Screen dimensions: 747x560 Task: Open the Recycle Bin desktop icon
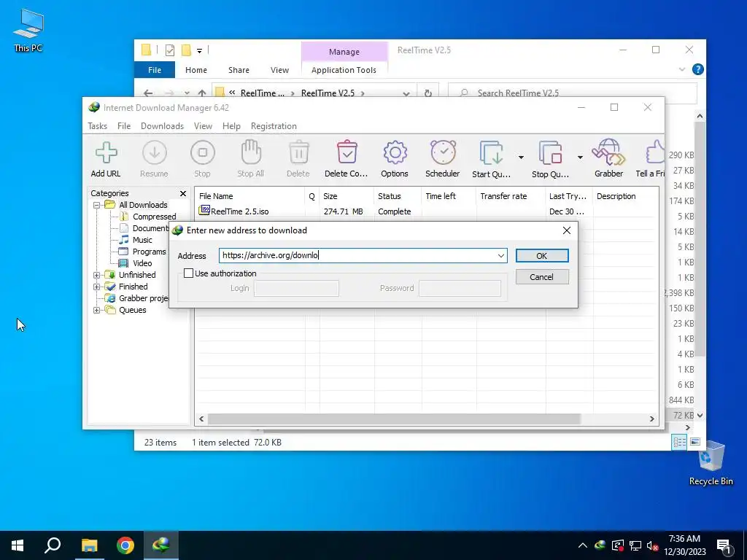click(x=711, y=462)
